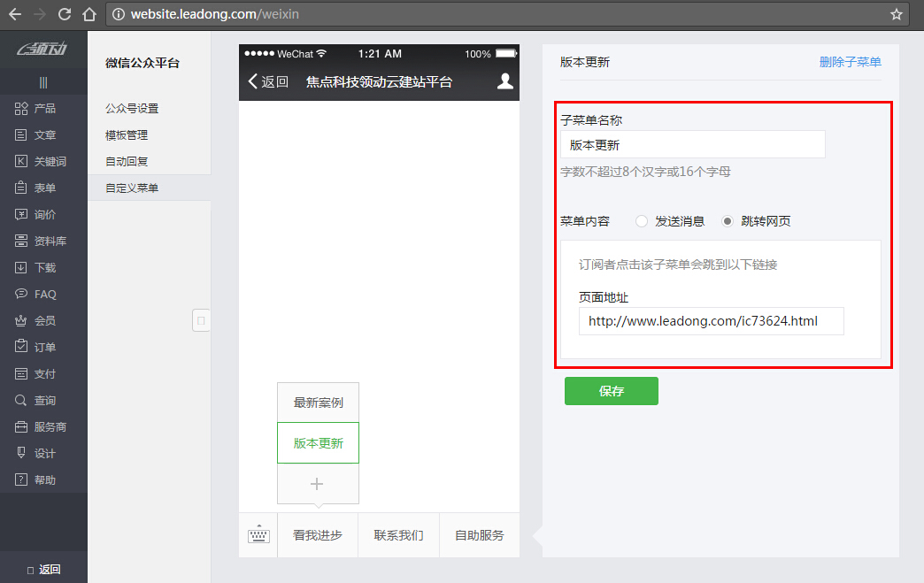
Task: Toggle sidebar collapse bars at top
Action: pyautogui.click(x=43, y=82)
